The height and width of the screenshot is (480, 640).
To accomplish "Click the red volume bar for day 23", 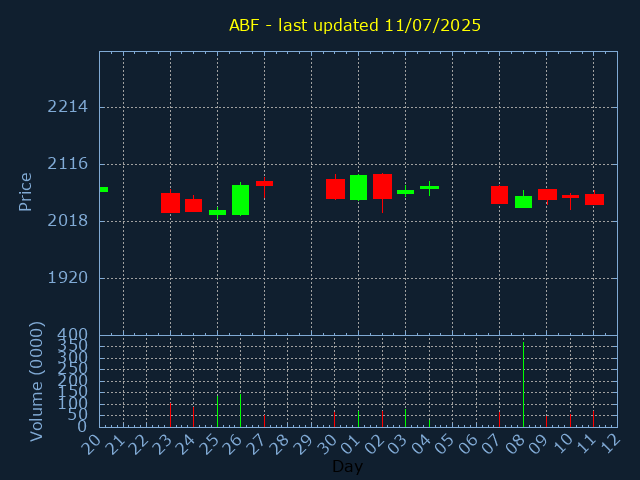I will tap(171, 415).
